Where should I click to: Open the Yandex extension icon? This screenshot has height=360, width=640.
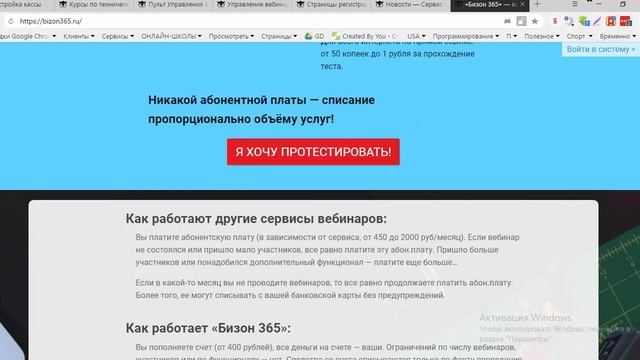555,21
